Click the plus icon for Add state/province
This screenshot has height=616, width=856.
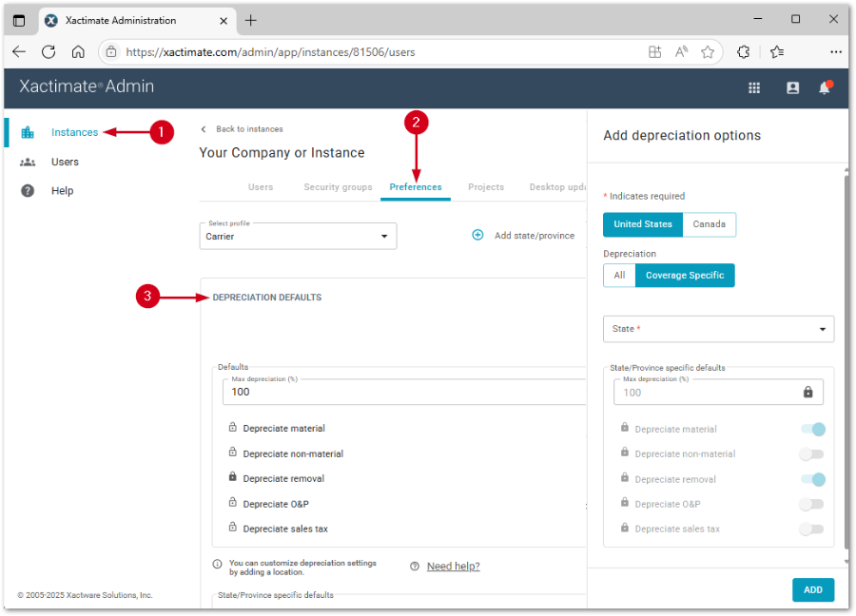pyautogui.click(x=478, y=235)
